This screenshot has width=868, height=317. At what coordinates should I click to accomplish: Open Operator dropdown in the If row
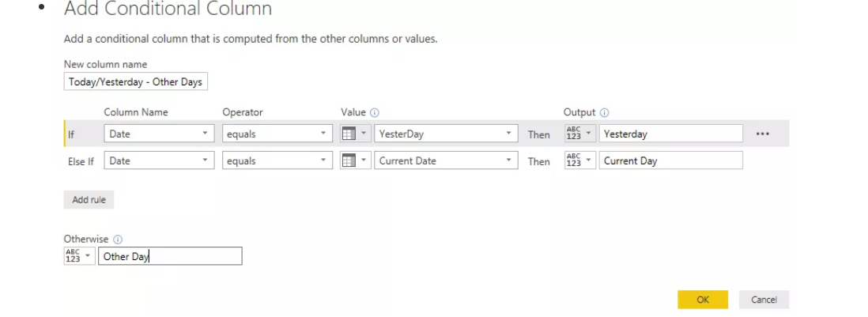pos(277,134)
